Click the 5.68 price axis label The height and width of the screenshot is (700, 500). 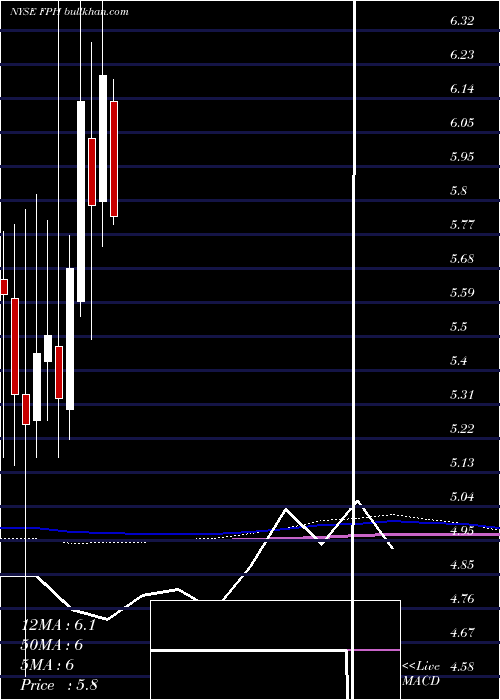coord(462,258)
